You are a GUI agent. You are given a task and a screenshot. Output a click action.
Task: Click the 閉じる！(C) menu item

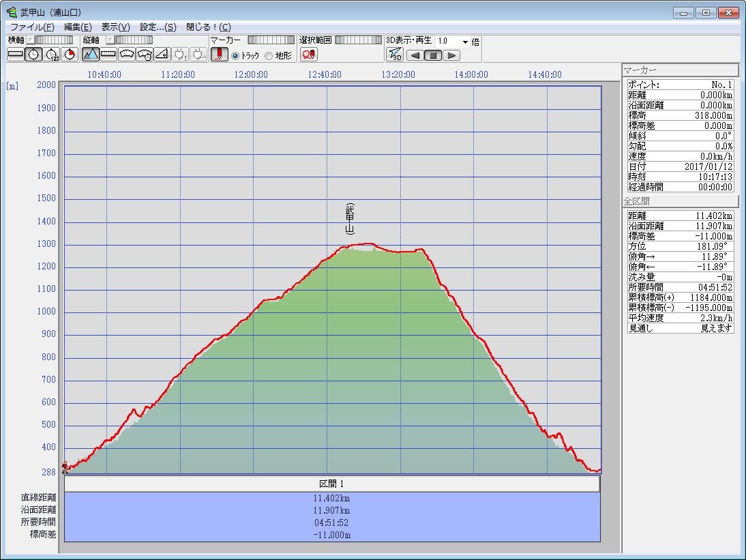[208, 27]
